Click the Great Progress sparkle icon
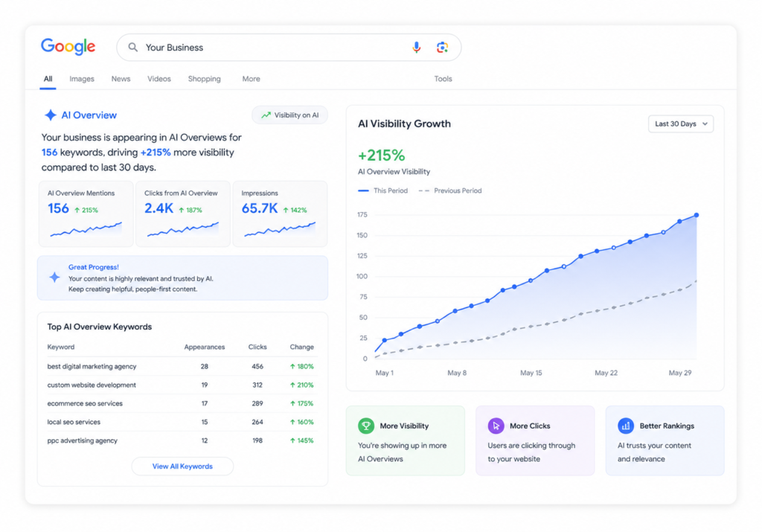762x532 pixels. [54, 278]
